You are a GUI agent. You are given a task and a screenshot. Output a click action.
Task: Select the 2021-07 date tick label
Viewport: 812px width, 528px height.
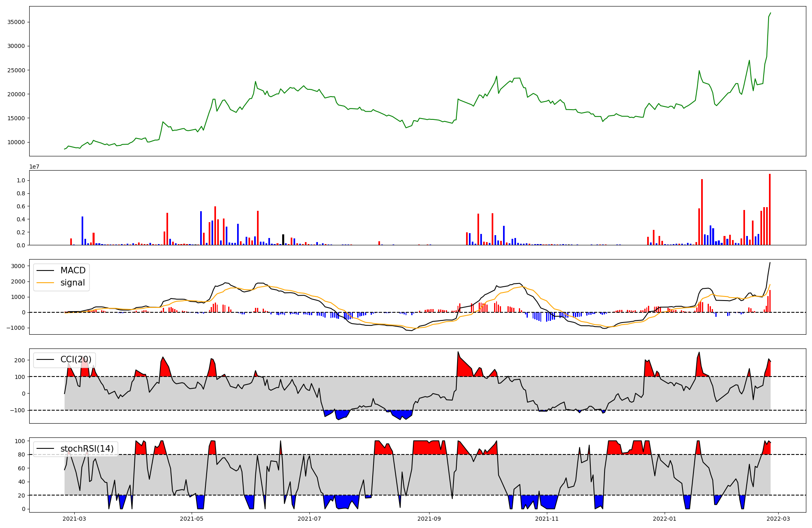[x=309, y=518]
